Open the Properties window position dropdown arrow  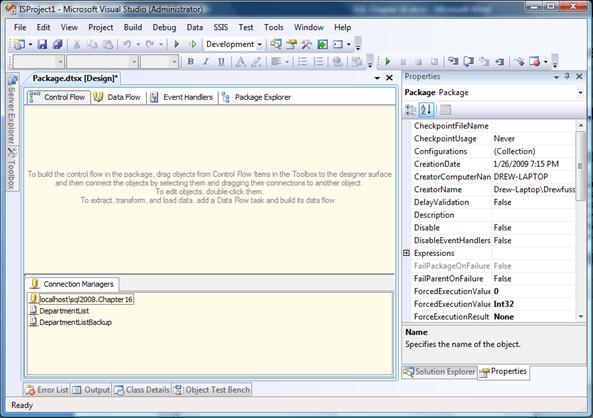click(x=556, y=77)
